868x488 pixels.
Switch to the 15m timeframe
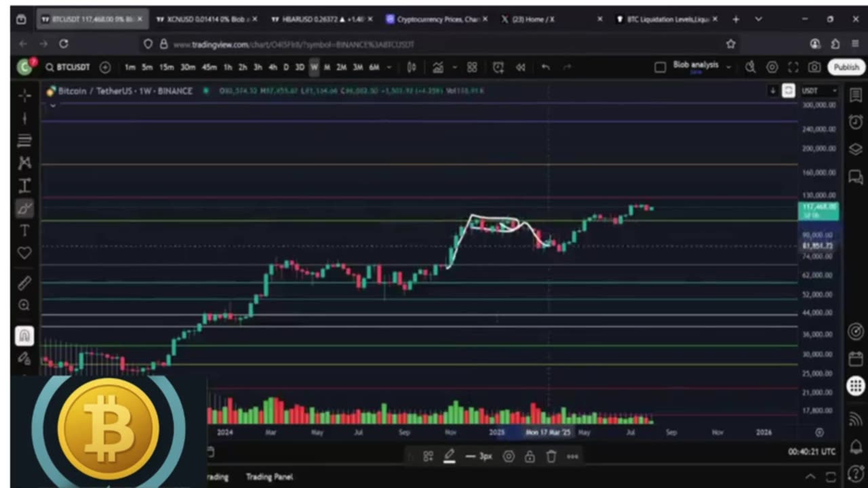[x=166, y=67]
